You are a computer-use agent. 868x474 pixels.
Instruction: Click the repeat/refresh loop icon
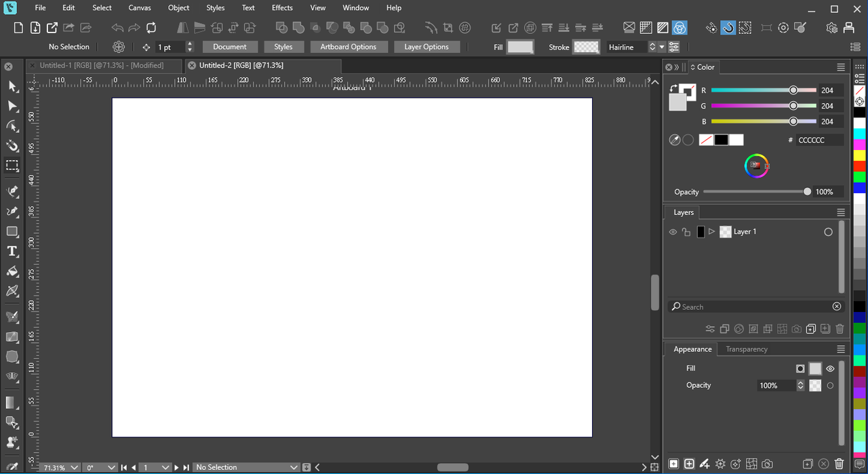tap(151, 28)
